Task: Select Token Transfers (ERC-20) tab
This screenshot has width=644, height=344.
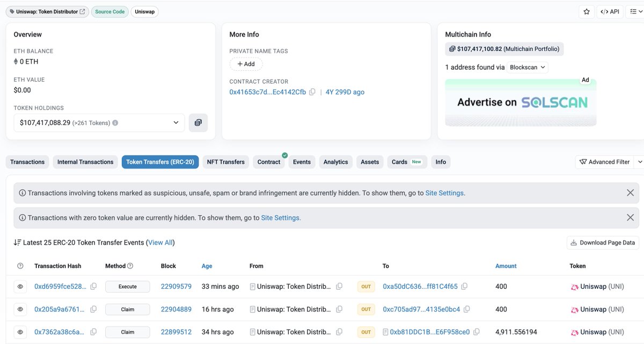Action: [x=160, y=162]
